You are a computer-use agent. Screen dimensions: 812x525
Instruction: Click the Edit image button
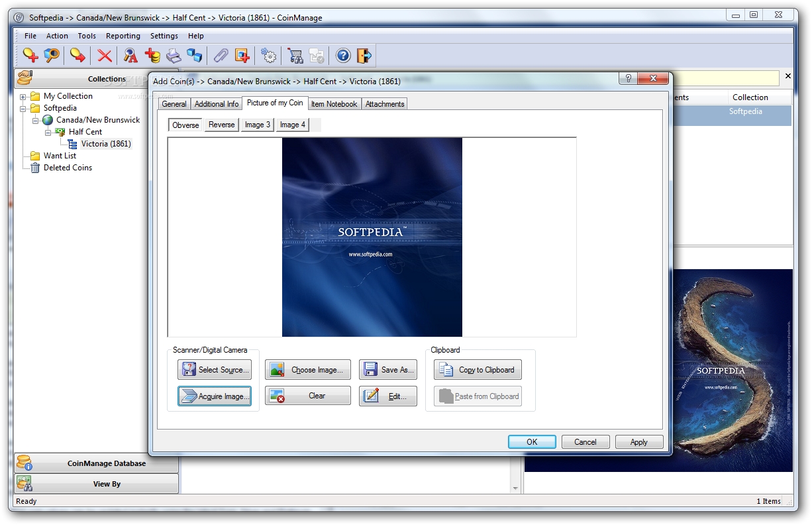[388, 396]
